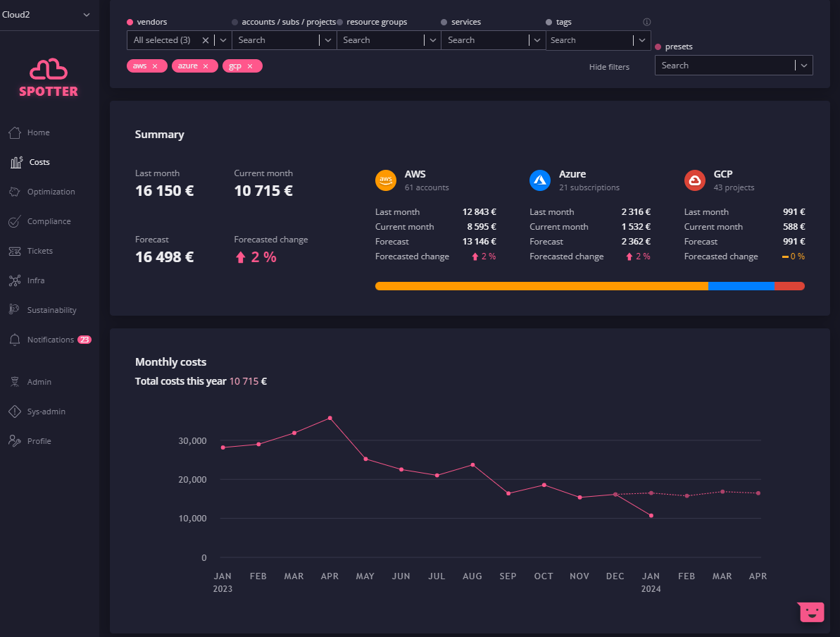Open the chat bot widget icon
This screenshot has height=637, width=840.
click(x=811, y=612)
